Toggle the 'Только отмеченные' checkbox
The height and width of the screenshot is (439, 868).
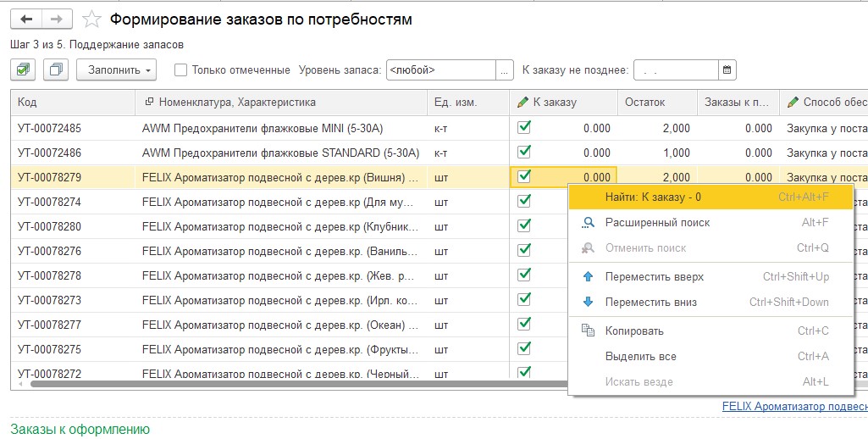[180, 70]
